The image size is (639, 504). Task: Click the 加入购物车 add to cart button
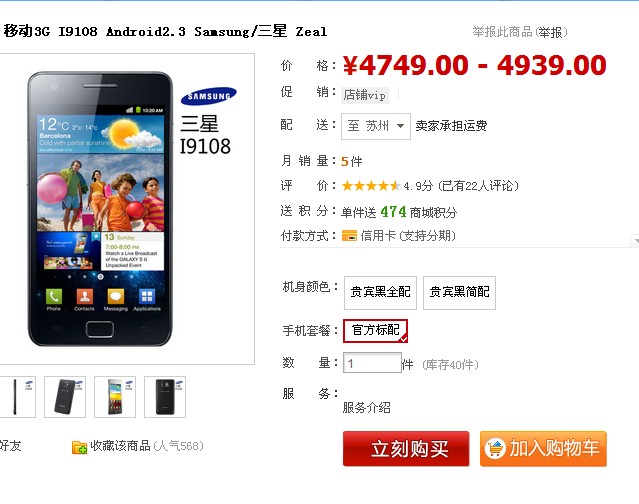point(543,449)
